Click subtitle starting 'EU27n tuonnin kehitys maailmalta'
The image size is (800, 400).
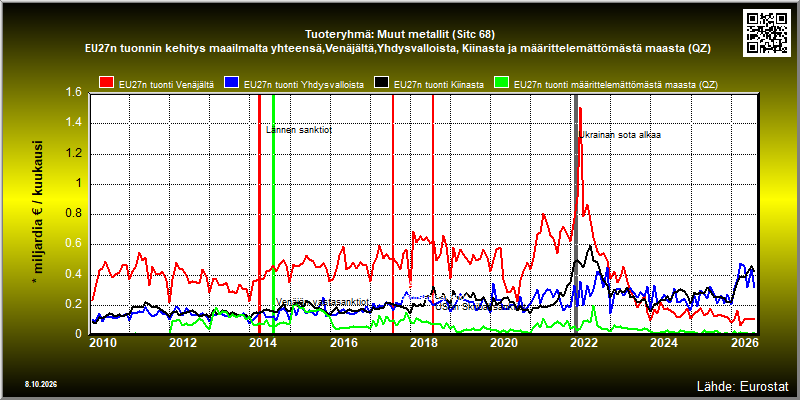coord(397,49)
